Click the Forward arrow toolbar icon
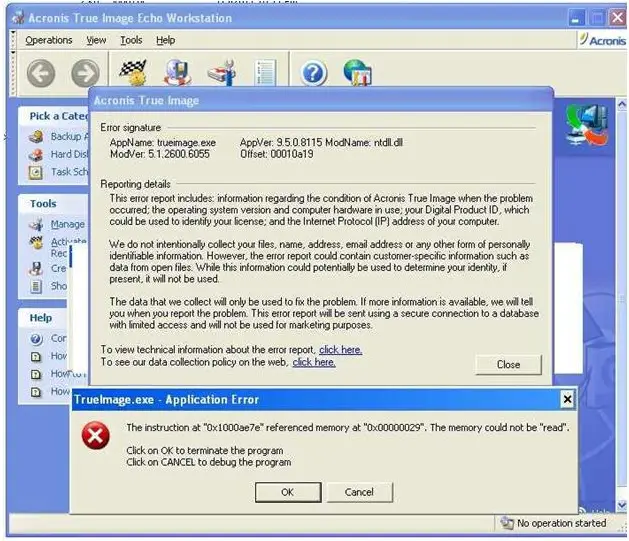This screenshot has width=629, height=541. click(85, 73)
